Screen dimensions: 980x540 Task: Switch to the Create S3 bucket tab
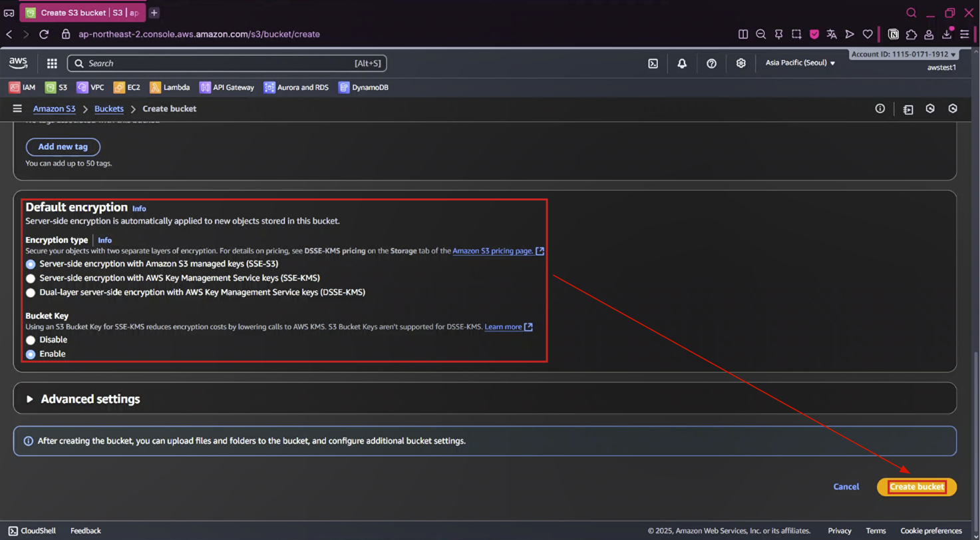click(x=82, y=13)
